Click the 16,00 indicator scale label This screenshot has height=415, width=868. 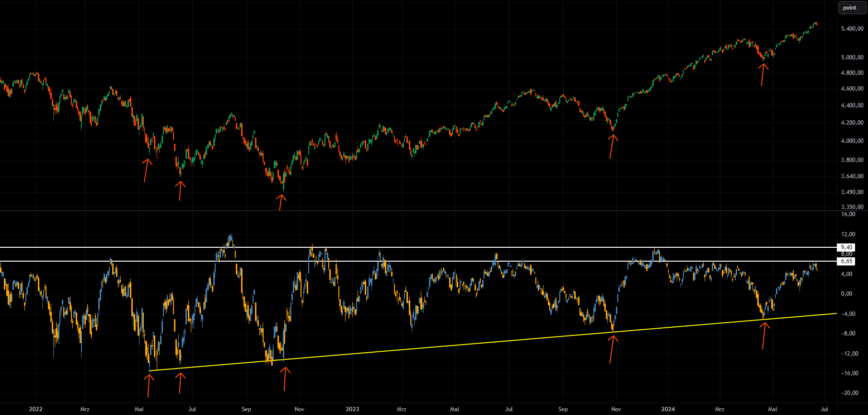click(x=848, y=214)
